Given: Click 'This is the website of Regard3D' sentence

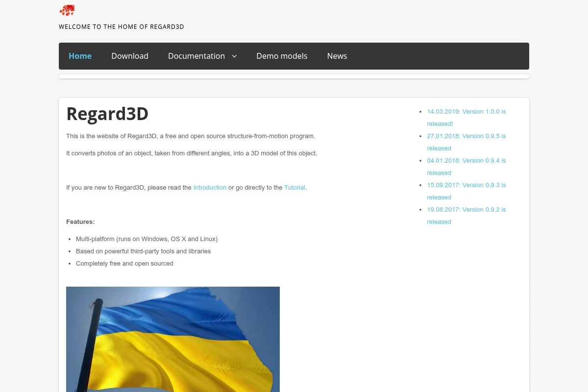Looking at the screenshot, I should pos(191,136).
